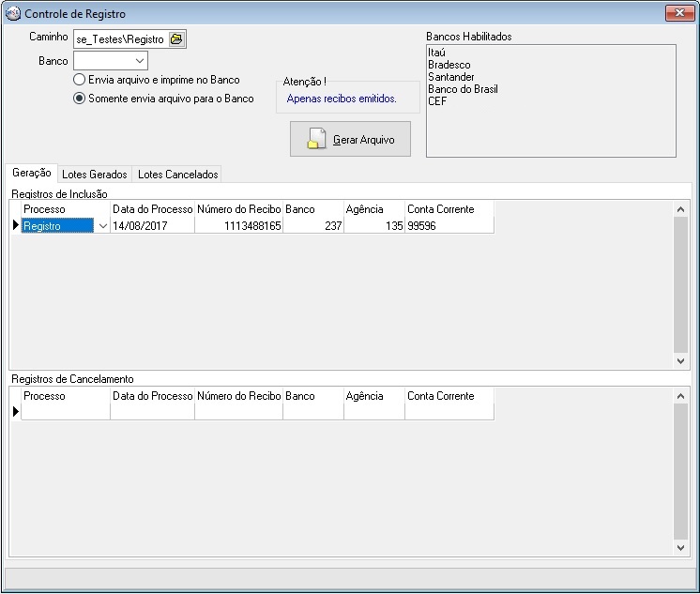Click the app icon in the title bar
The image size is (700, 594).
(12, 14)
